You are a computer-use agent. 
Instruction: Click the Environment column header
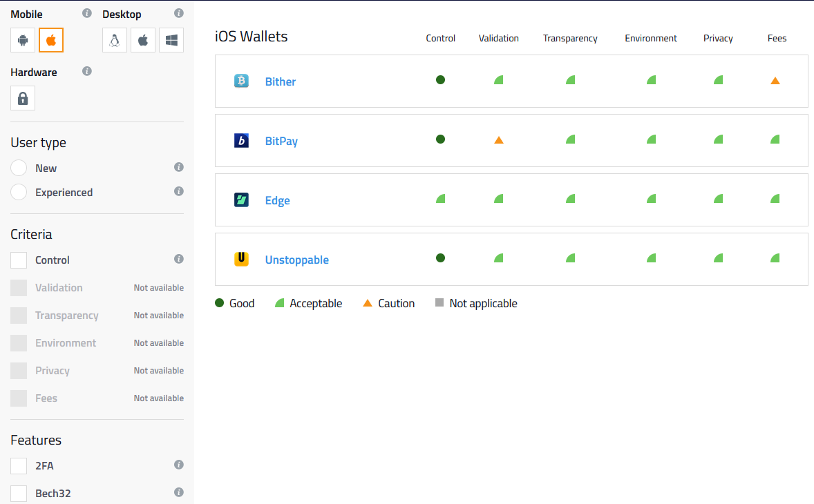tap(651, 39)
